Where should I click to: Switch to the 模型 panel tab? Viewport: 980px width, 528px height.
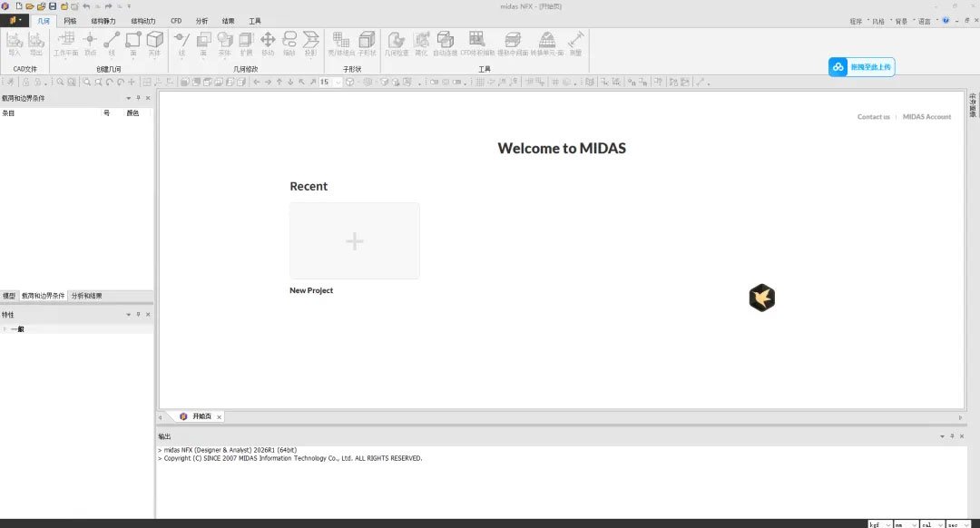[x=9, y=296]
